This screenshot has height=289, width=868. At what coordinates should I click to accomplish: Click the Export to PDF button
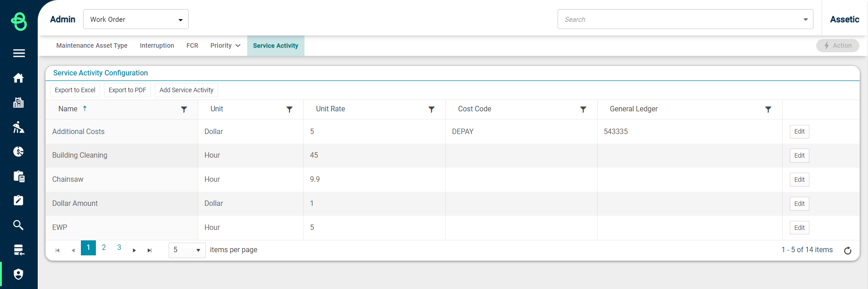tap(127, 90)
